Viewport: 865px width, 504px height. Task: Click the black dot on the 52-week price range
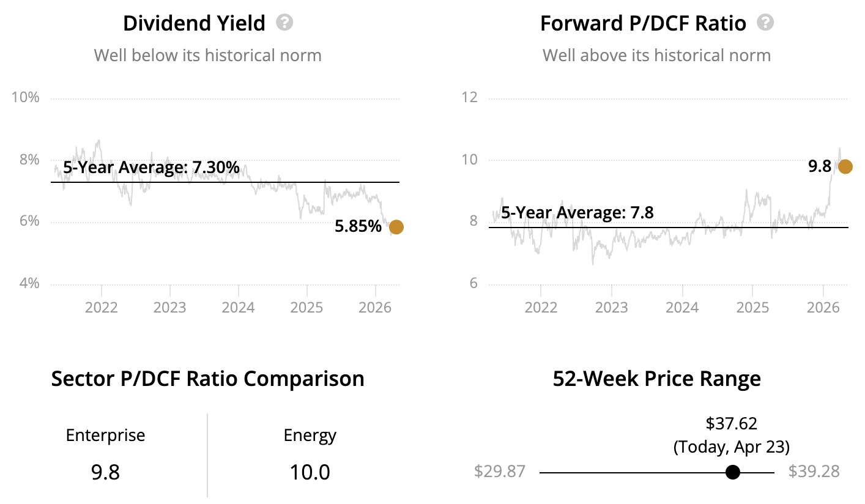pos(732,472)
